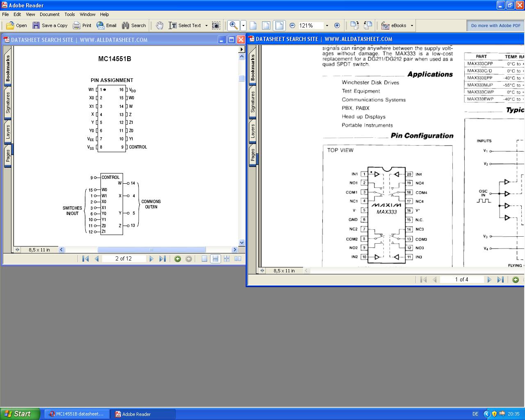Click the 121% zoom percentage field

pos(310,25)
